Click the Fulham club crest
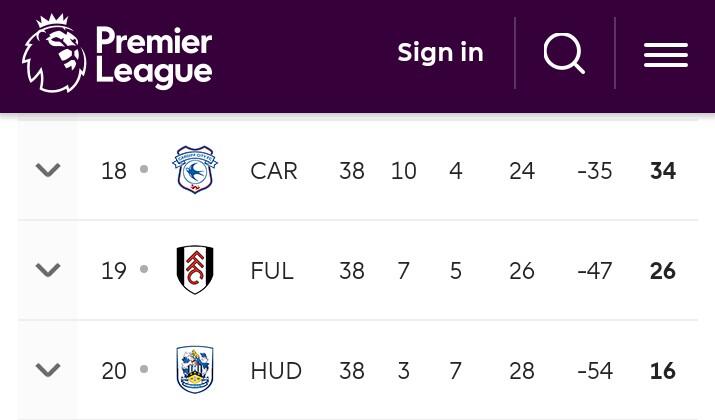Viewport: 715px width, 420px height. 195,270
